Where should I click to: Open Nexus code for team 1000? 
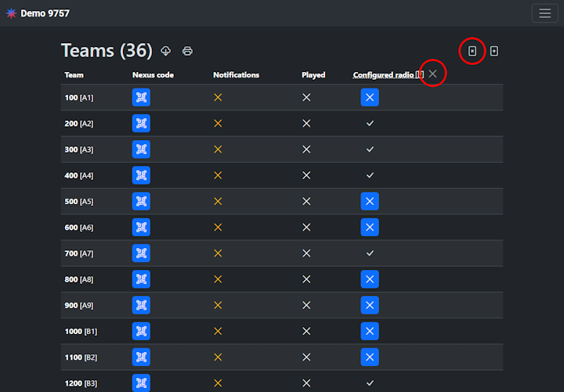pos(141,331)
